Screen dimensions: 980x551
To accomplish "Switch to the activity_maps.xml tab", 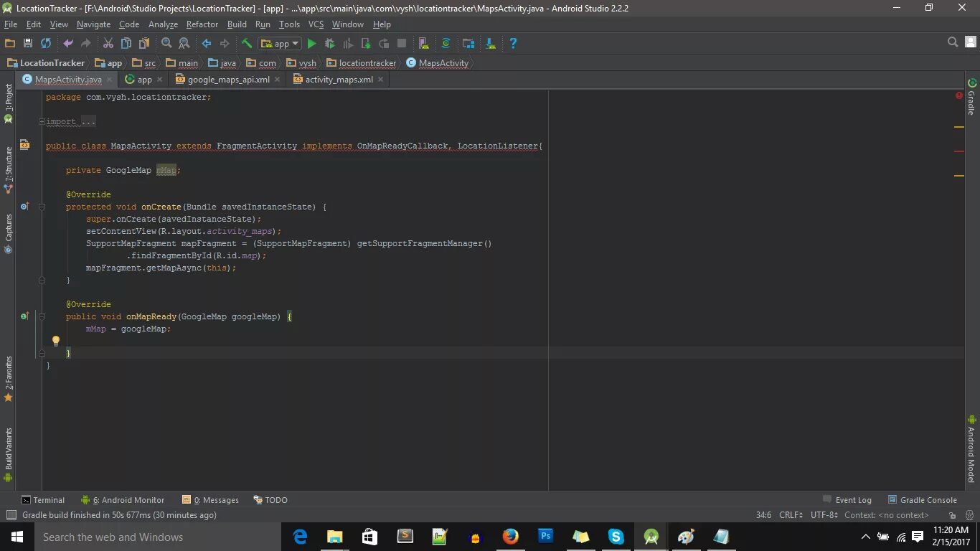I will [339, 79].
